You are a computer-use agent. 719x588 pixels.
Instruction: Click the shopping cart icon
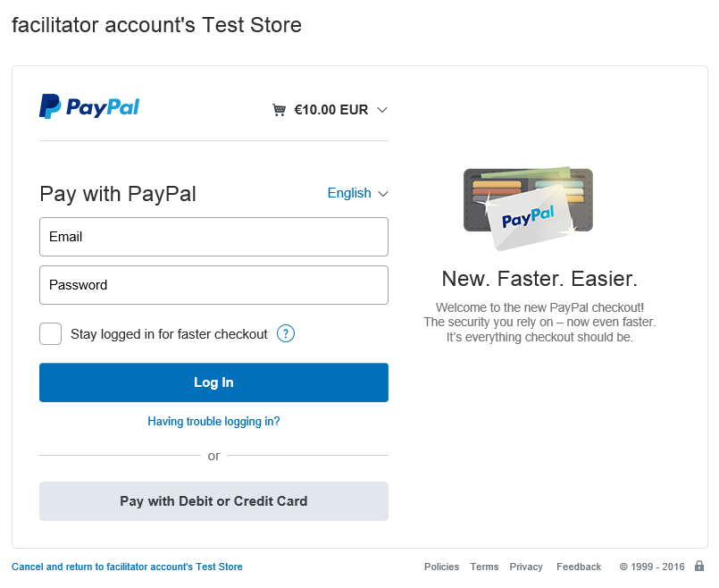pos(280,110)
